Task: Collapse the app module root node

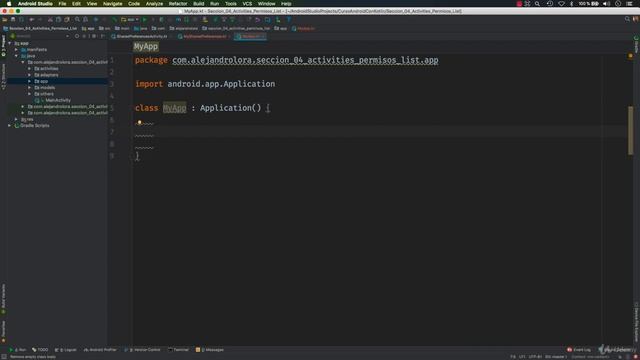Action: click(10, 43)
